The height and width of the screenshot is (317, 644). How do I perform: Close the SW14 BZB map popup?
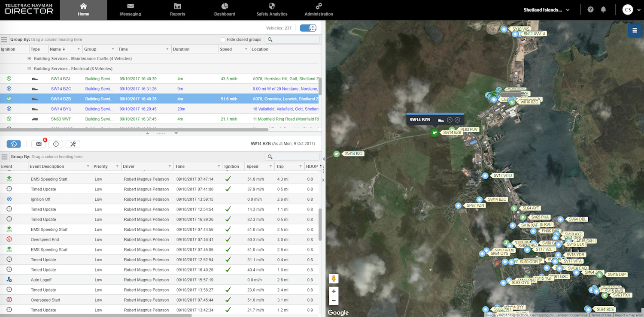[457, 120]
